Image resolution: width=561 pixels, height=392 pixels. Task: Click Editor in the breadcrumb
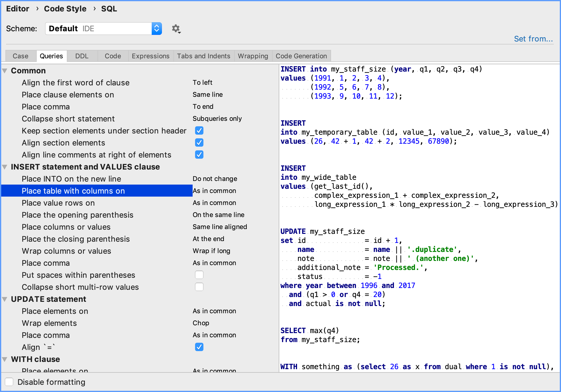pos(17,9)
